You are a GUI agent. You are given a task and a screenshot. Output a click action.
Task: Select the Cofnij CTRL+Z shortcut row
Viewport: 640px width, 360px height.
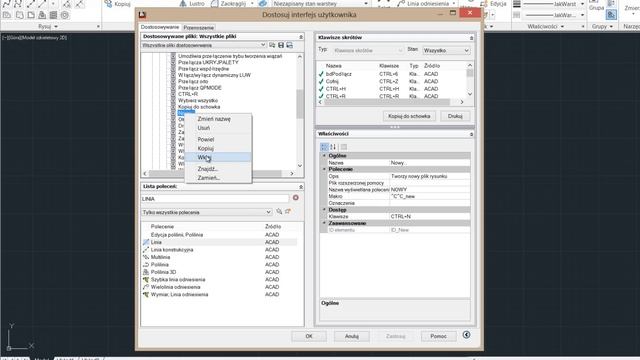point(391,81)
